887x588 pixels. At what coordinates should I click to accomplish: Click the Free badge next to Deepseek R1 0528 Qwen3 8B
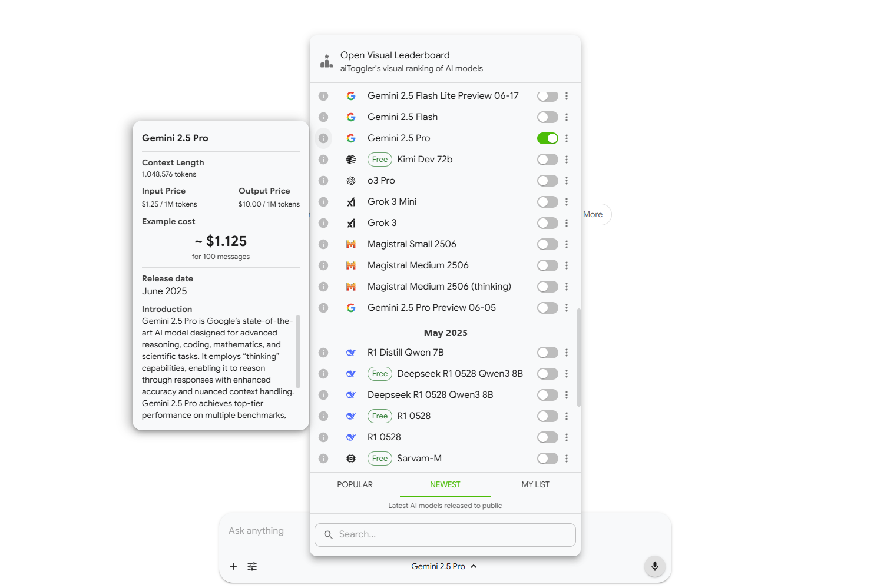379,374
